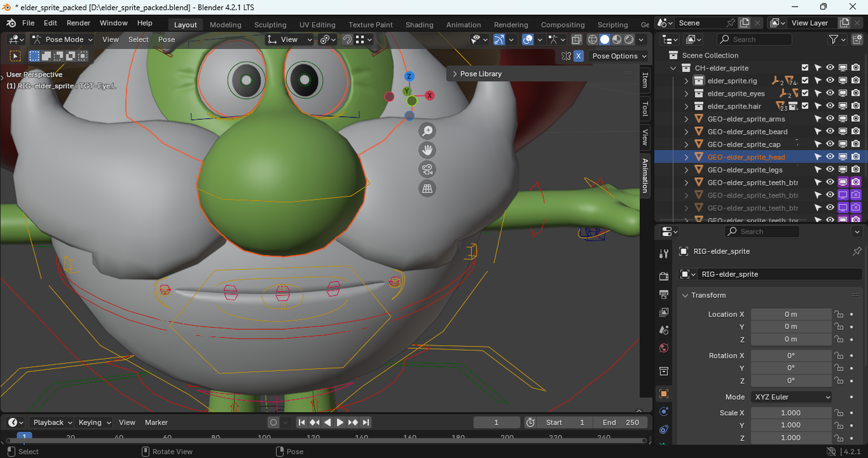Uncheck the CH-elder_sprite collection checkbox
The image size is (868, 458).
point(805,68)
